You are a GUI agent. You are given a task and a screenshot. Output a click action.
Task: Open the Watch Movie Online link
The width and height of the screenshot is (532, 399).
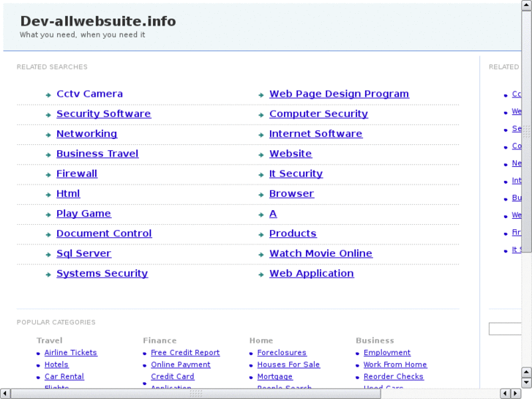321,253
